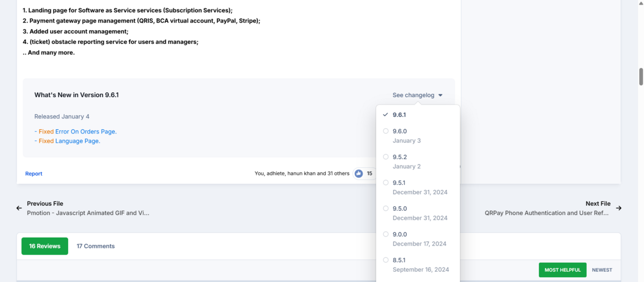Switch to the 17 Comments tab
Image resolution: width=644 pixels, height=282 pixels.
[96, 246]
